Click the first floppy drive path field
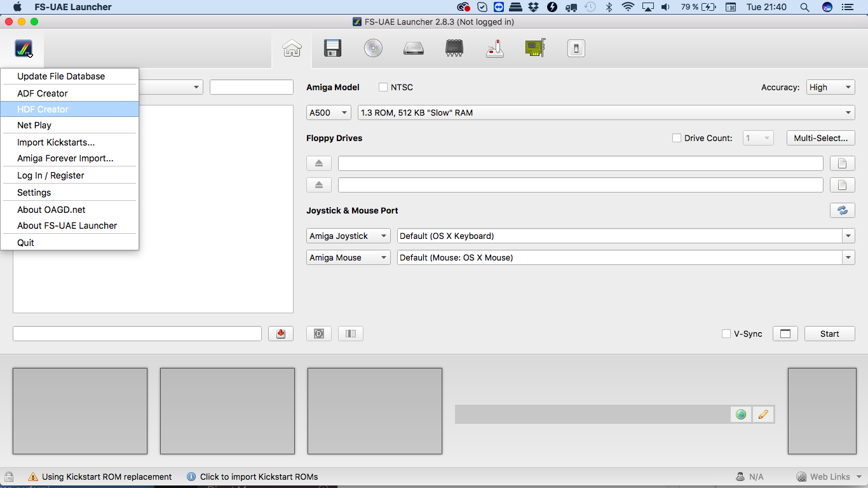 click(x=581, y=163)
